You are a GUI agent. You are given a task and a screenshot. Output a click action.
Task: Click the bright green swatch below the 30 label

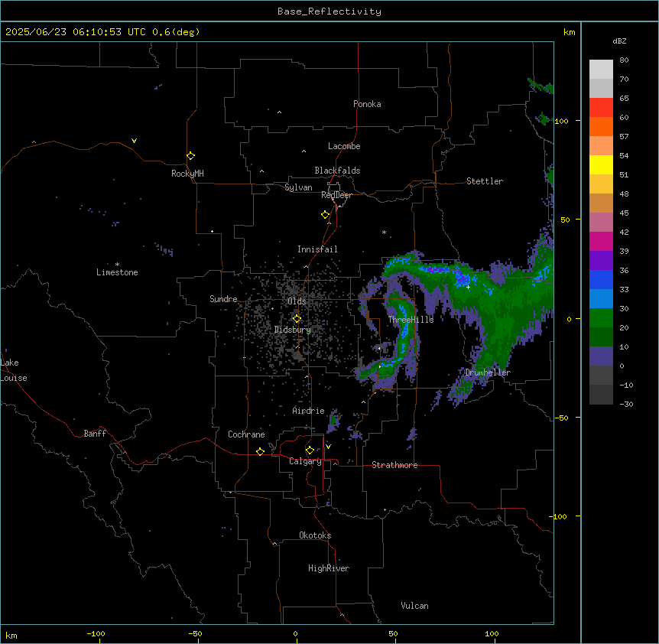coord(601,318)
